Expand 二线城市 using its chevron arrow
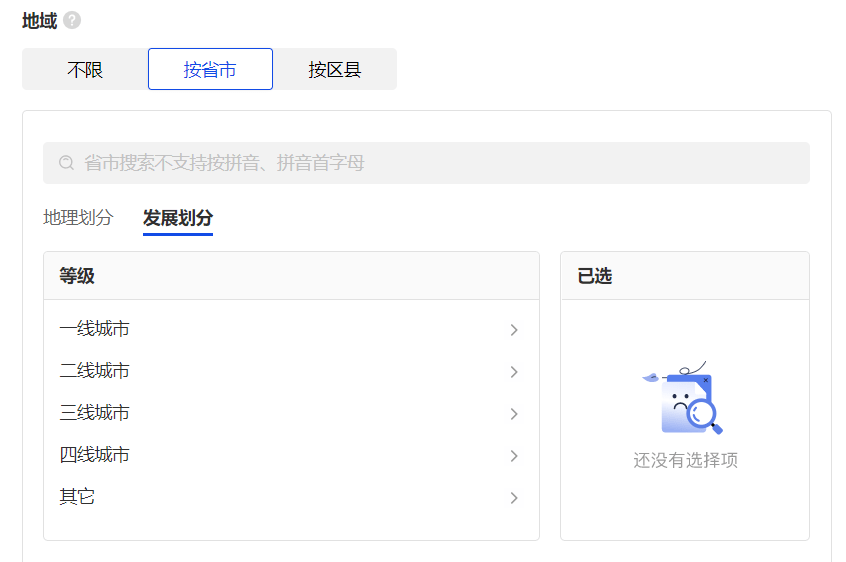 514,372
